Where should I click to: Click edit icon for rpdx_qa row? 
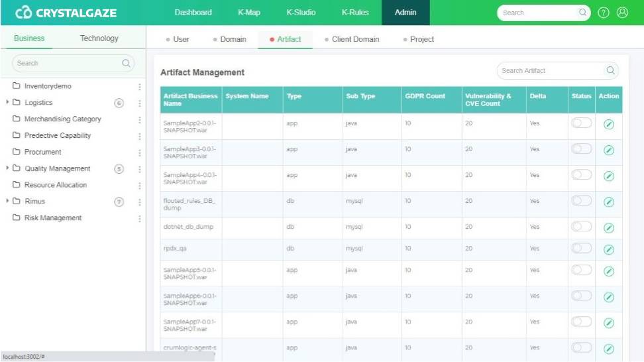(608, 249)
